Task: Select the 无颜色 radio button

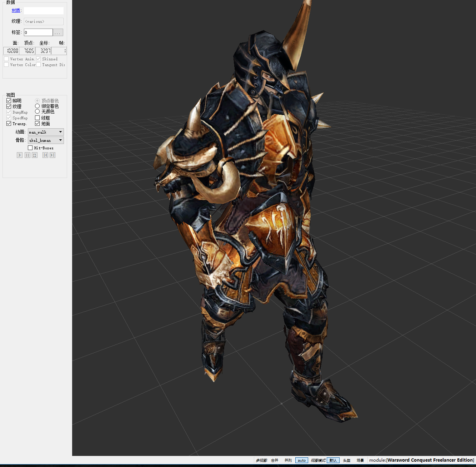Action: tap(37, 111)
